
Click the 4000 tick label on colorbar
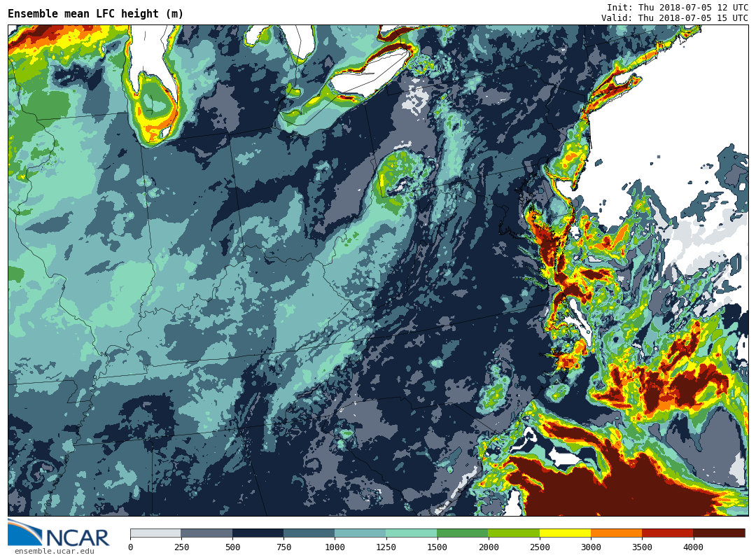tap(693, 547)
